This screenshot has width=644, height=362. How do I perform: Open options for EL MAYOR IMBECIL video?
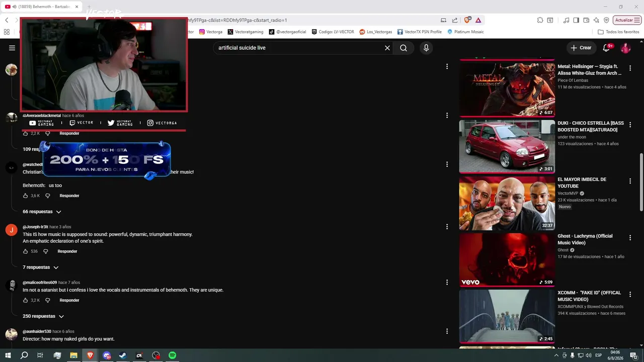[630, 181]
